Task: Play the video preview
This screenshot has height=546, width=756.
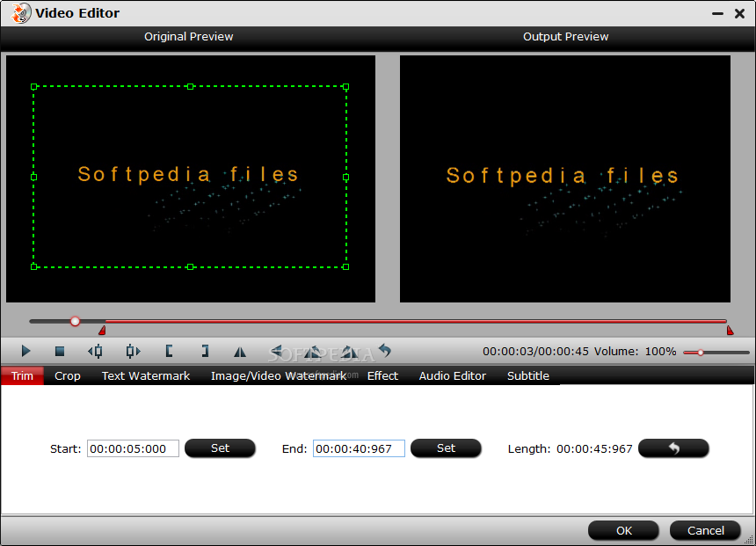Action: pos(26,351)
